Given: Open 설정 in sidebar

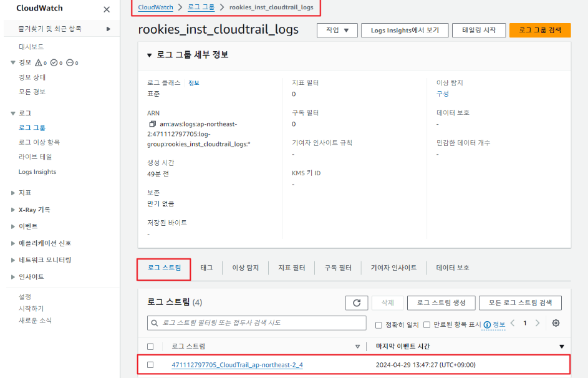Looking at the screenshot, I should point(25,297).
